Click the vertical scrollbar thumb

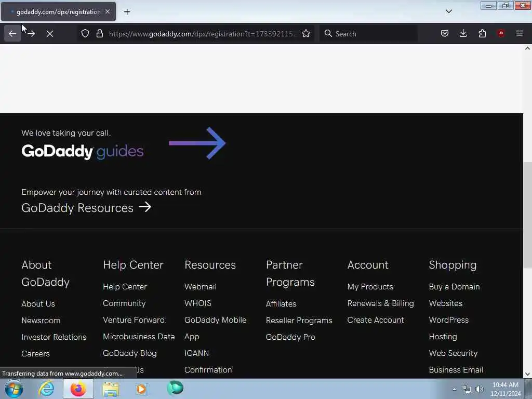[x=527, y=215]
